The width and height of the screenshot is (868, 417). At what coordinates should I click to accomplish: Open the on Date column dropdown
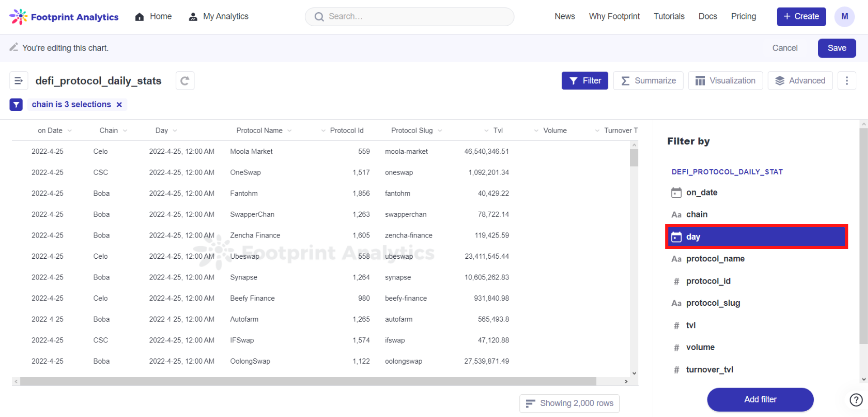tap(70, 131)
